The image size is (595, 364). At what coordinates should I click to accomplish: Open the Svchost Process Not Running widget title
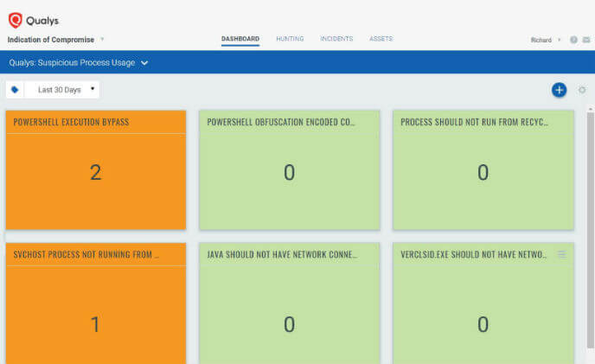pos(86,254)
